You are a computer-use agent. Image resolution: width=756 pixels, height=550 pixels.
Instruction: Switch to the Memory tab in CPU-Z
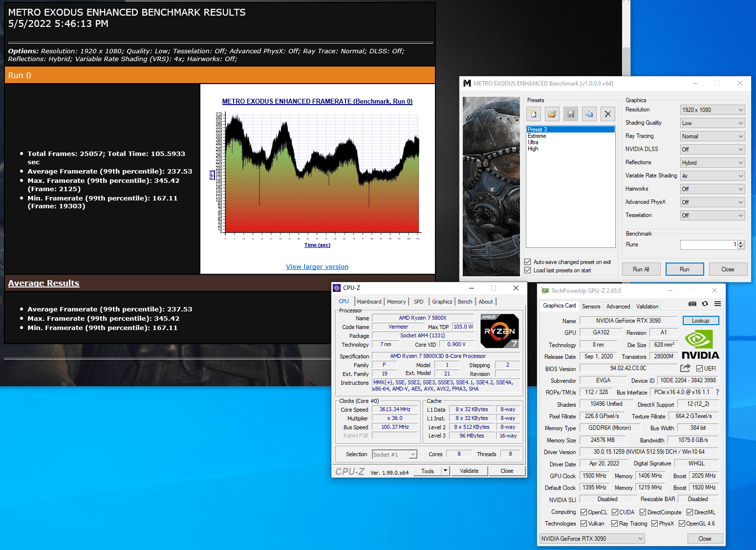click(x=396, y=302)
